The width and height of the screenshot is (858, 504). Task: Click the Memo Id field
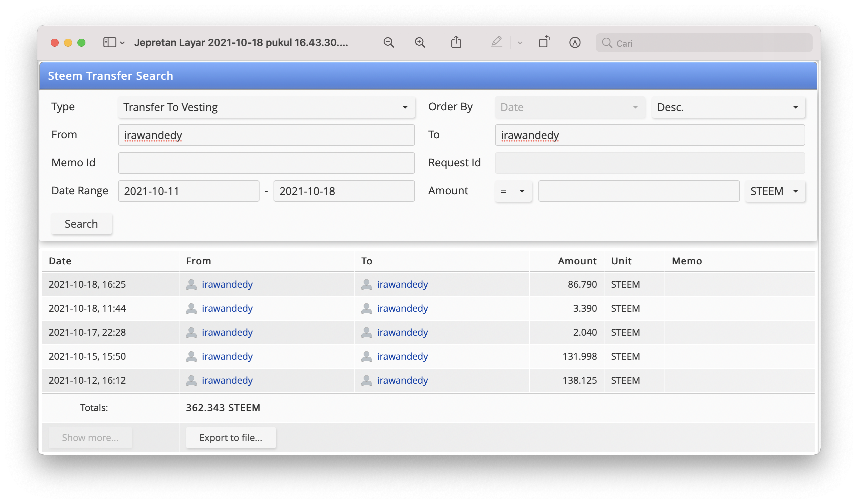pos(266,163)
